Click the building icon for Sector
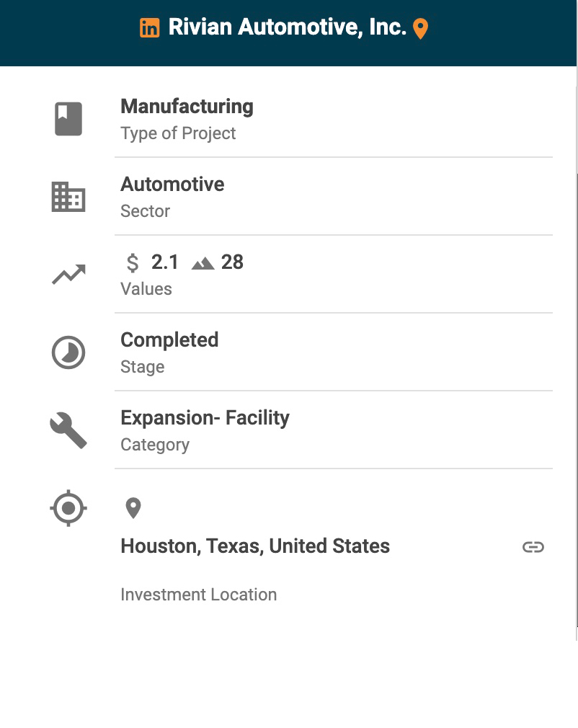The image size is (578, 728). tap(68, 197)
